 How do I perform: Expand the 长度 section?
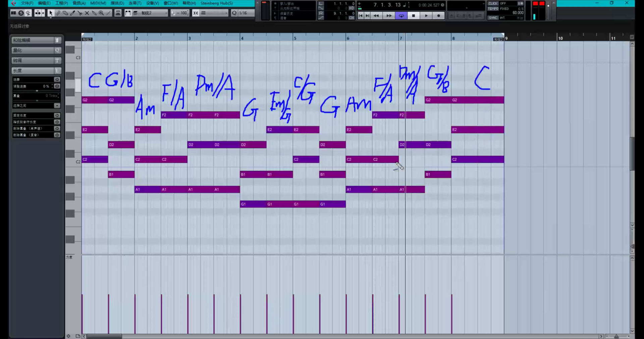point(36,70)
